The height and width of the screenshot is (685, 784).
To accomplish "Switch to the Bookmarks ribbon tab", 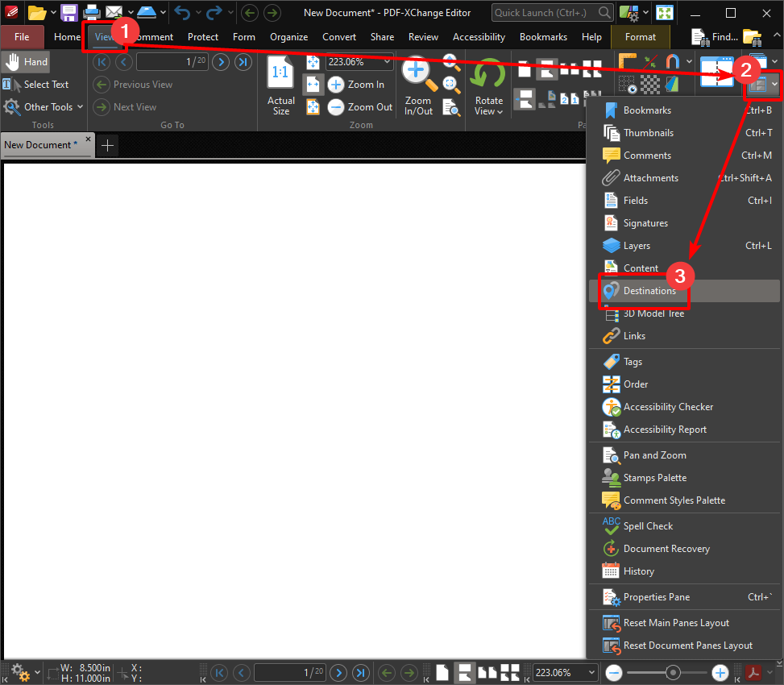I will [543, 36].
